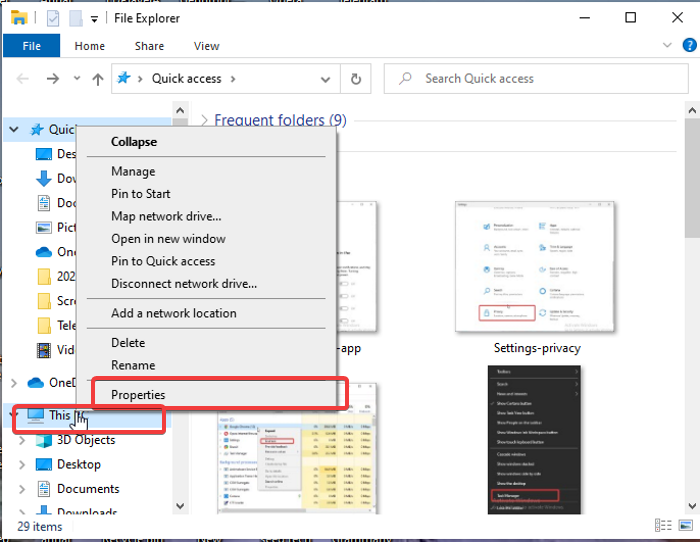Click the Refresh button in address bar
The width and height of the screenshot is (700, 542).
point(355,79)
